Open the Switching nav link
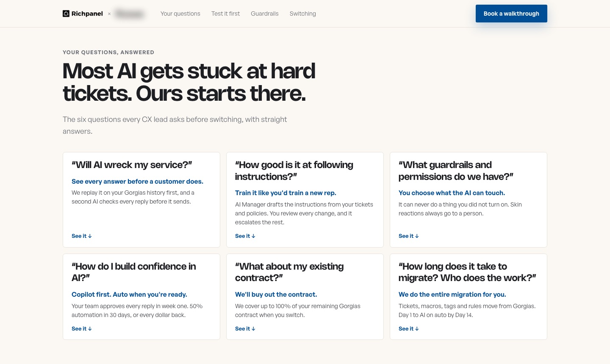 tap(302, 14)
